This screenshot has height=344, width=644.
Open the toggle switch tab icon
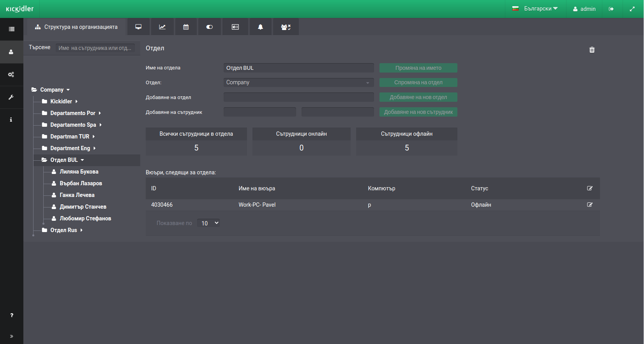210,27
